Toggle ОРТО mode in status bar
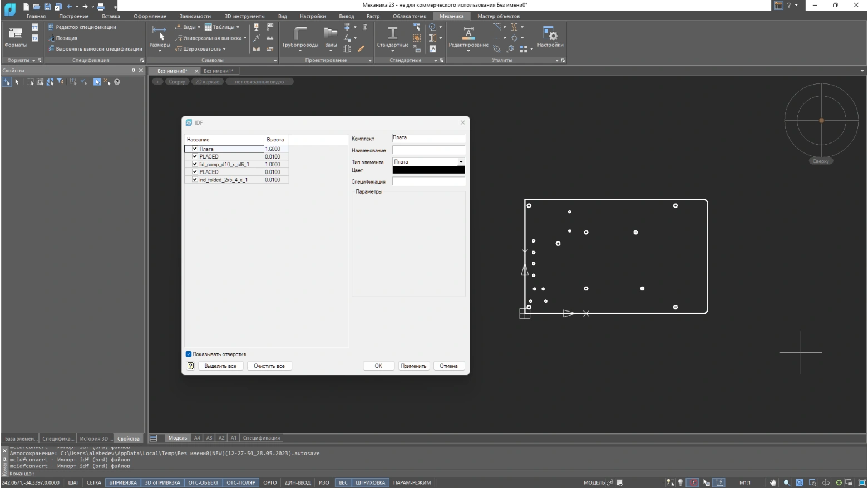This screenshot has width=868, height=488. (270, 483)
